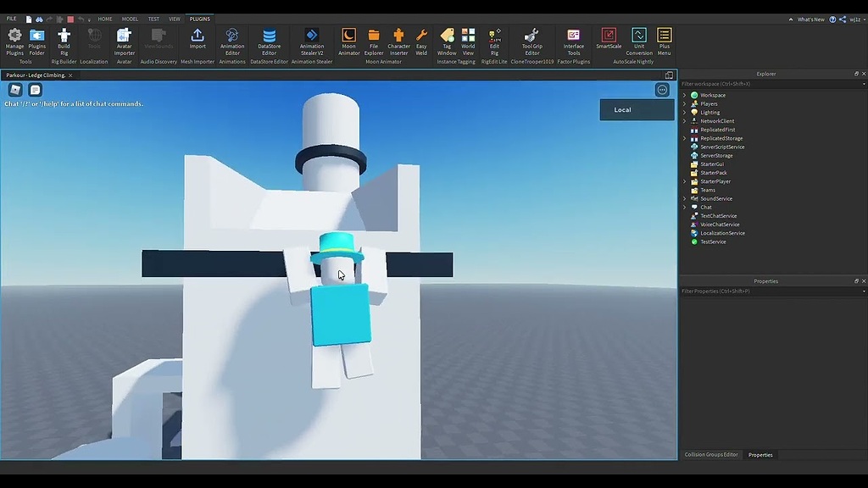Image resolution: width=868 pixels, height=488 pixels.
Task: Switch to the Collision Groups Editor tab
Action: pyautogui.click(x=710, y=454)
